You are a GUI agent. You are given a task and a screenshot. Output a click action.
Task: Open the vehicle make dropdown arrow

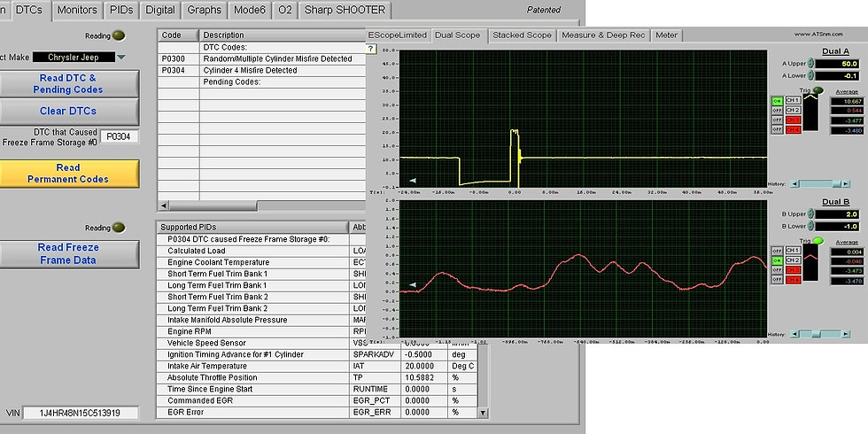[121, 58]
